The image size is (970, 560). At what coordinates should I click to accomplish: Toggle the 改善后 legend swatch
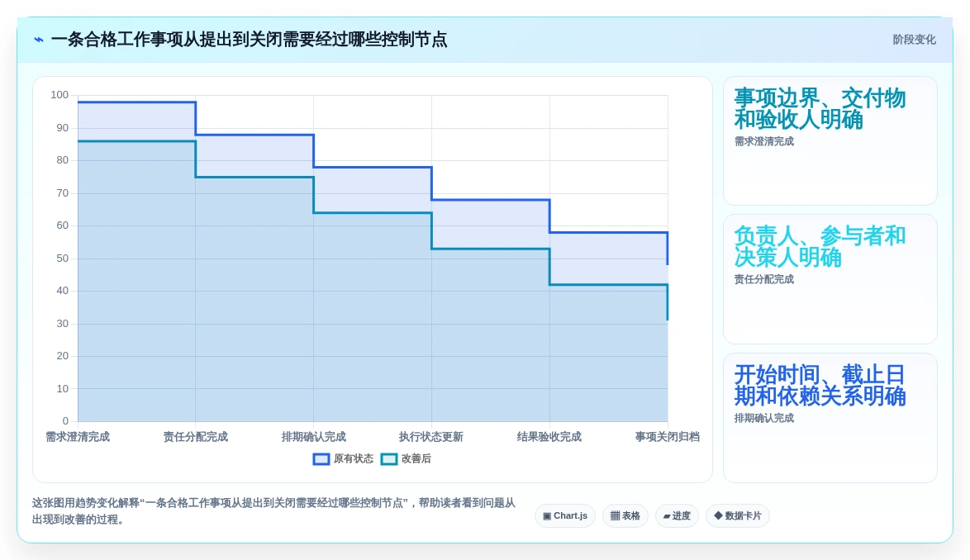[388, 458]
